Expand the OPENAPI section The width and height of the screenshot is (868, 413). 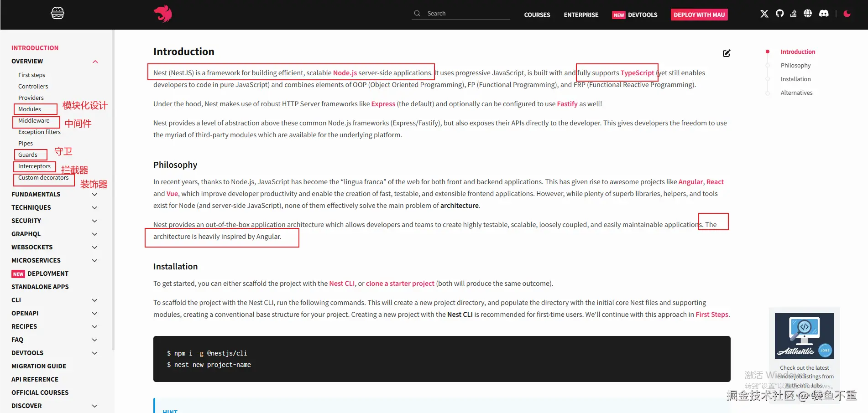point(94,314)
